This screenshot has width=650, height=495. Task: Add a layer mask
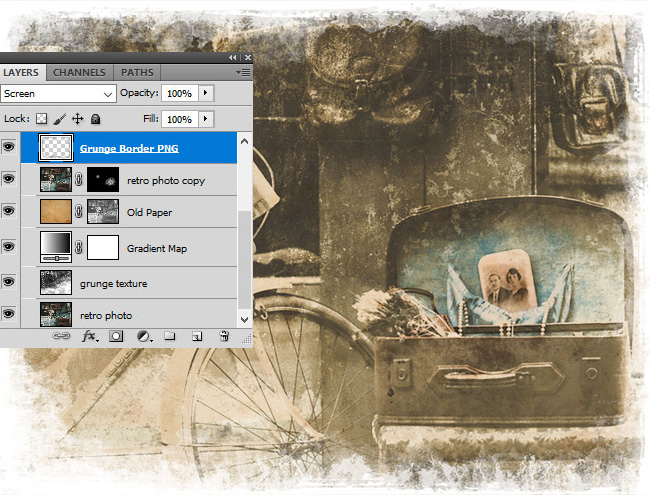tap(116, 337)
